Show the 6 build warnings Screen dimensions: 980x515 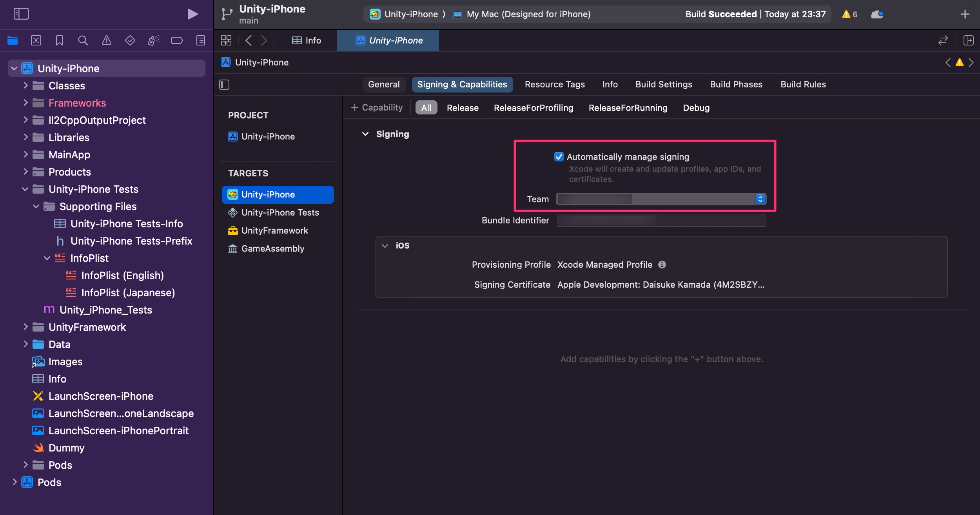pyautogui.click(x=850, y=14)
